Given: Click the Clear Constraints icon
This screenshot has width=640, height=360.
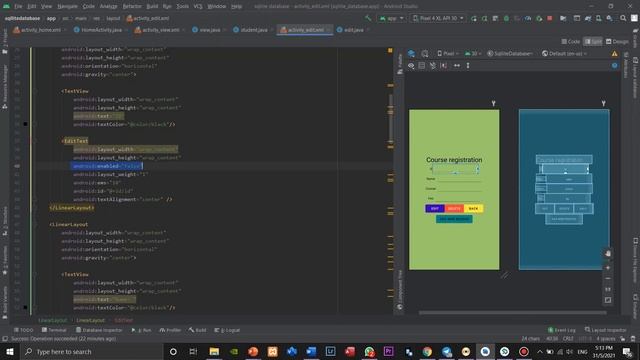Looking at the screenshot, I should [433, 65].
